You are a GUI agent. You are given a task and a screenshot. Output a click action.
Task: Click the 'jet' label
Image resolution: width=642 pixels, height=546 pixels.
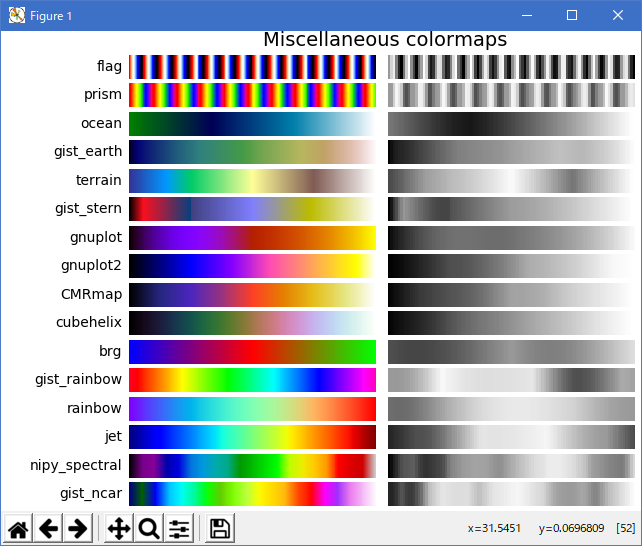click(x=113, y=436)
